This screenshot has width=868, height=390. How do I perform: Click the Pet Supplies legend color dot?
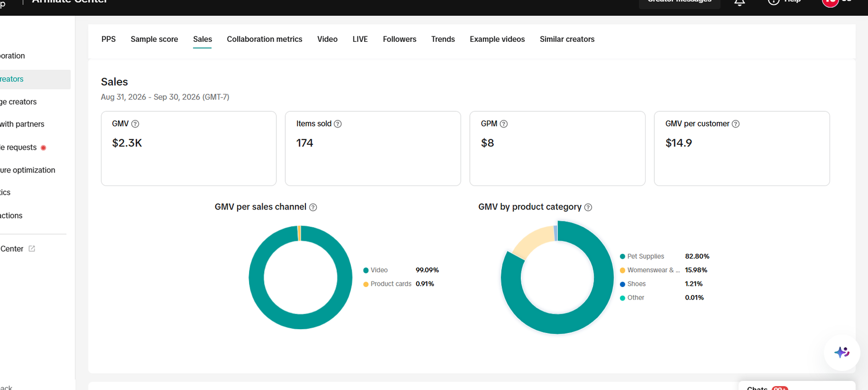pos(623,257)
